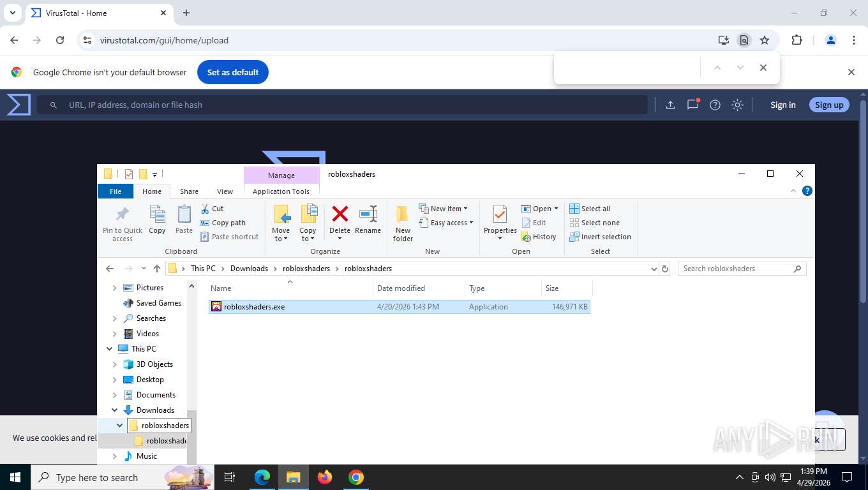Click VirusTotal Sign in link
Image resolution: width=868 pixels, height=490 pixels.
(x=782, y=105)
